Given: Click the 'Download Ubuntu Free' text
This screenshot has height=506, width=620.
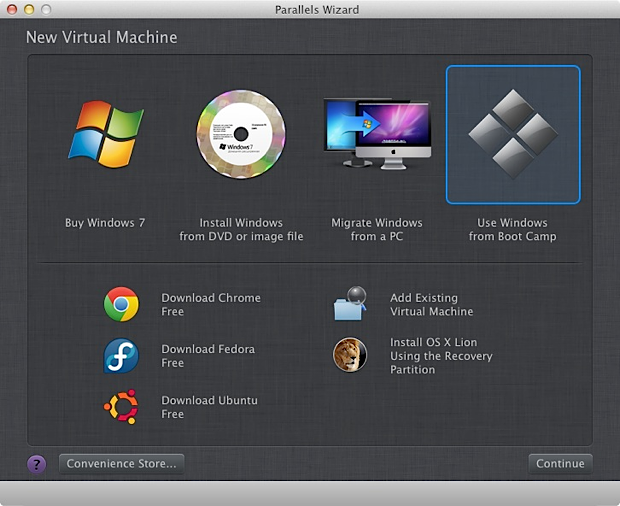Looking at the screenshot, I should point(209,407).
